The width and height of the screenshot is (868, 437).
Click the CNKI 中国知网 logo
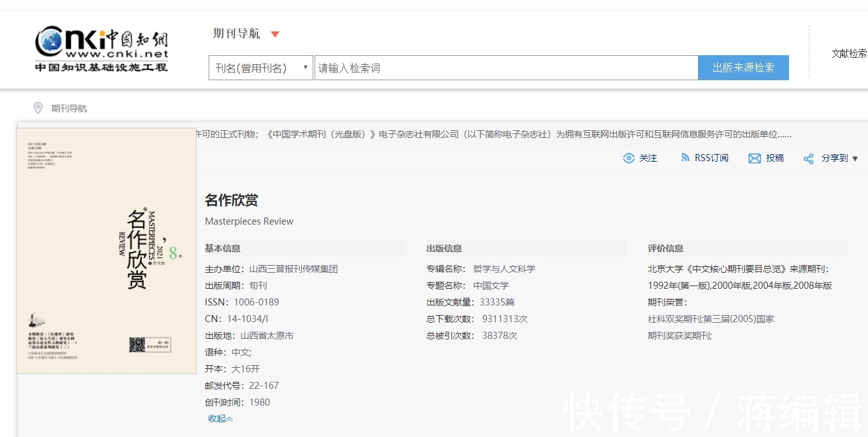101,49
